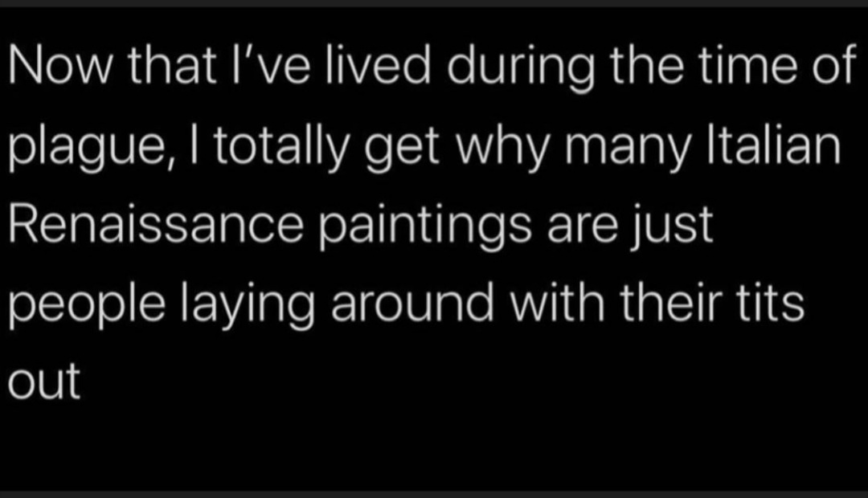This screenshot has width=868, height=498.
Task: Click the word "Italian" in the text
Action: [775, 145]
